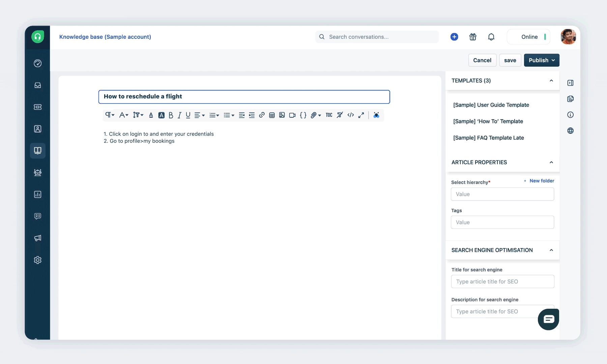The image size is (607, 364).
Task: Select the [Sample] FAQ Template Late
Action: pos(488,138)
